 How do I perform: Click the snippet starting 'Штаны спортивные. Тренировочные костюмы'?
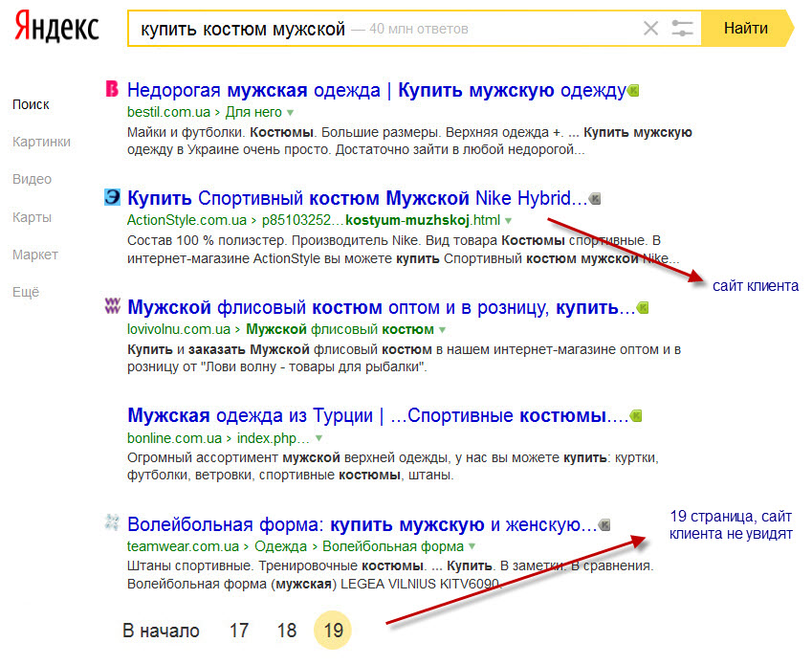(x=390, y=575)
